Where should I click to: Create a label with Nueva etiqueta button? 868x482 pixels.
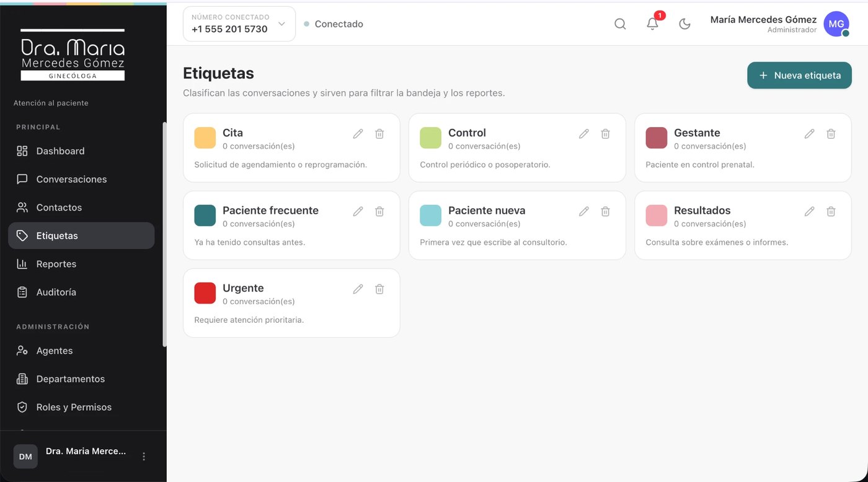tap(799, 76)
